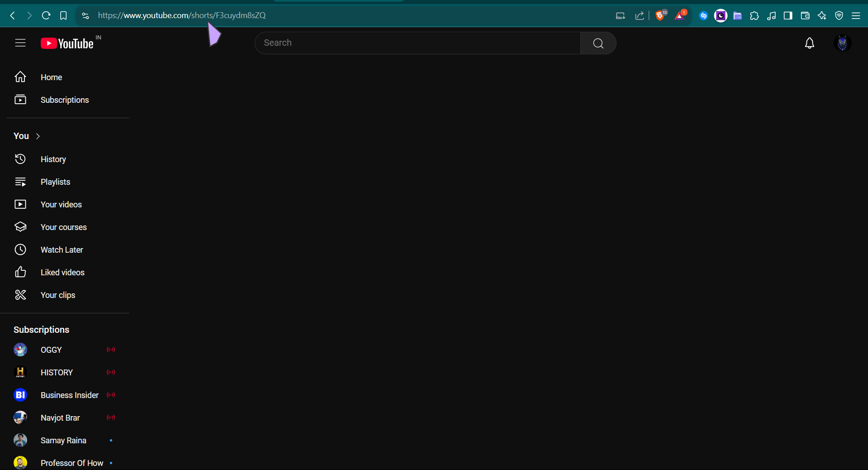
Task: Open the YouTube notifications bell
Action: [x=809, y=43]
